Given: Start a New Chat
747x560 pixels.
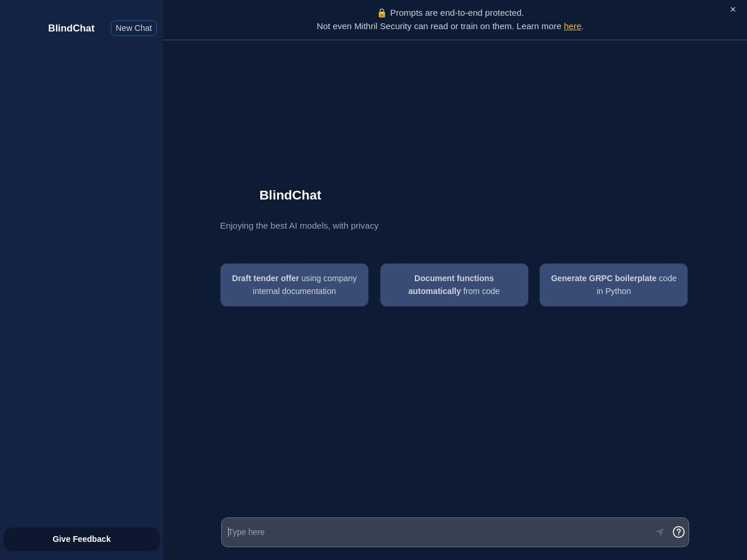Looking at the screenshot, I should [134, 28].
